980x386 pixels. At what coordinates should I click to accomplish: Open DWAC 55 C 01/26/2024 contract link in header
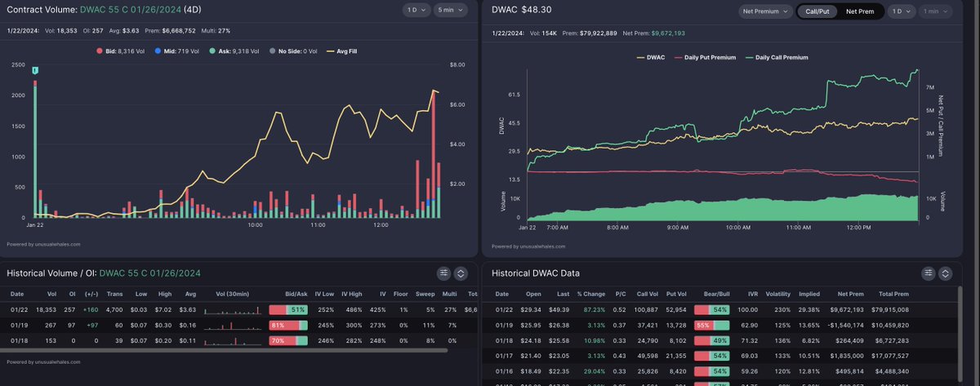(x=130, y=10)
